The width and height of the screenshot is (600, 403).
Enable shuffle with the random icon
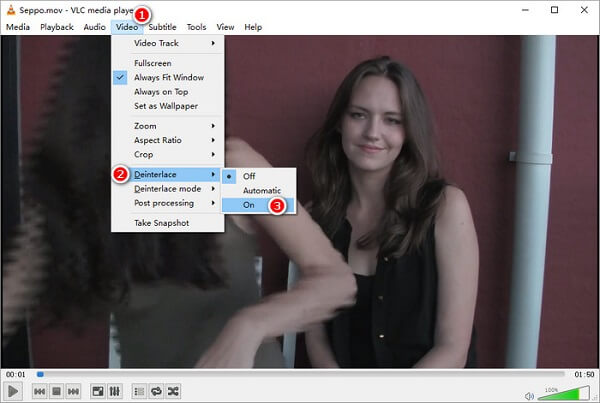pyautogui.click(x=173, y=391)
